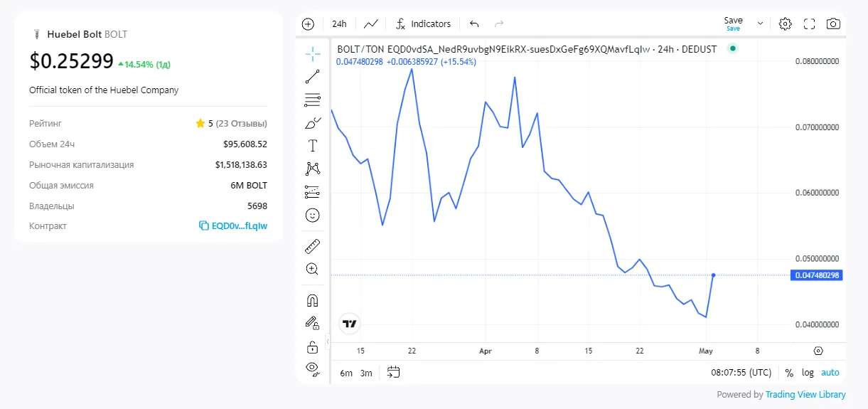Click the compare or add symbol plus icon

308,23
